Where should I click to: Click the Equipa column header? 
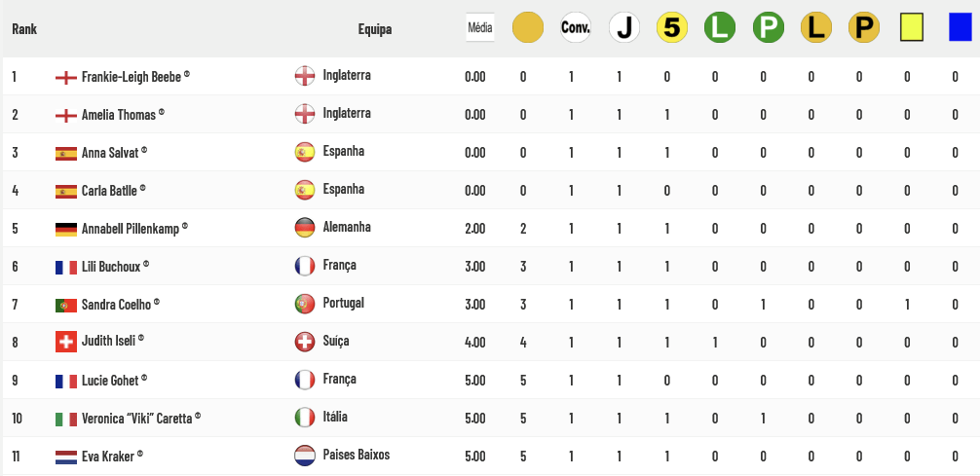coord(375,29)
